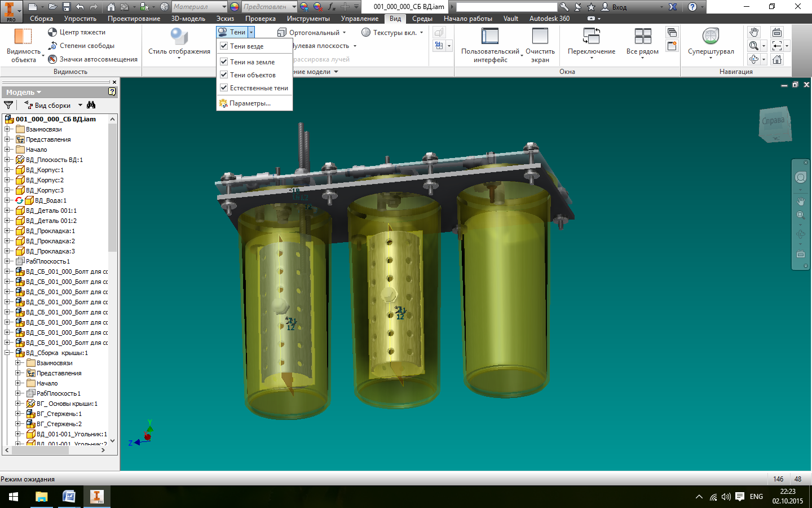Collapse the 'ВД_Сборка крышы:1' node
The height and width of the screenshot is (508, 812).
coord(7,353)
